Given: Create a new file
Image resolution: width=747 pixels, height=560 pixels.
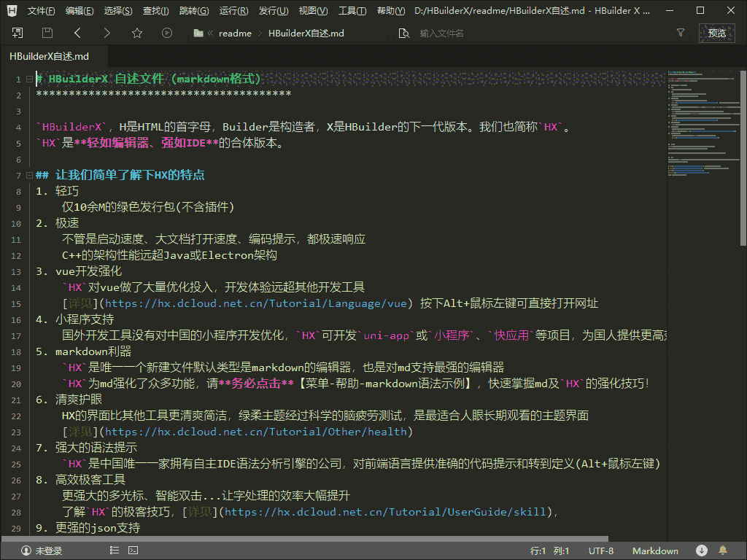Looking at the screenshot, I should click(18, 33).
